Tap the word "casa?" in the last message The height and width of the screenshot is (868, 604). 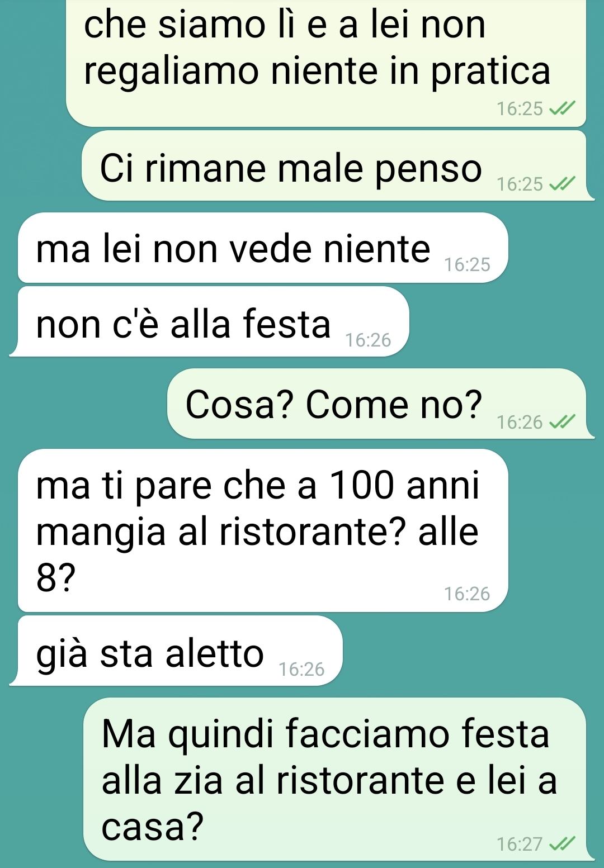click(x=153, y=827)
